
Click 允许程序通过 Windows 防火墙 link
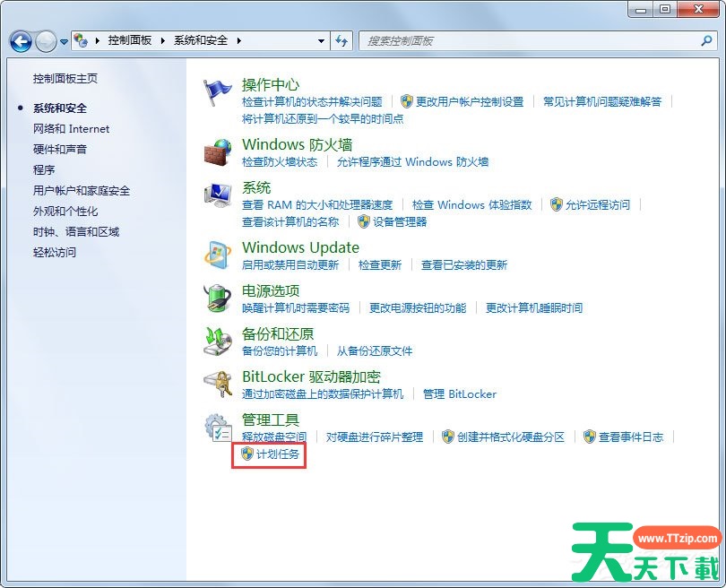[x=412, y=161]
